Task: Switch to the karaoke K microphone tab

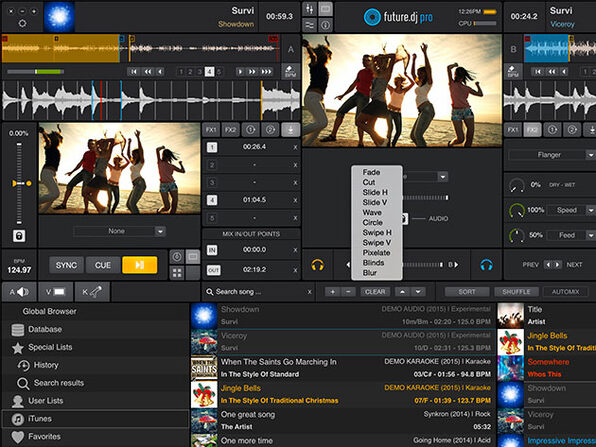Action: (92, 292)
